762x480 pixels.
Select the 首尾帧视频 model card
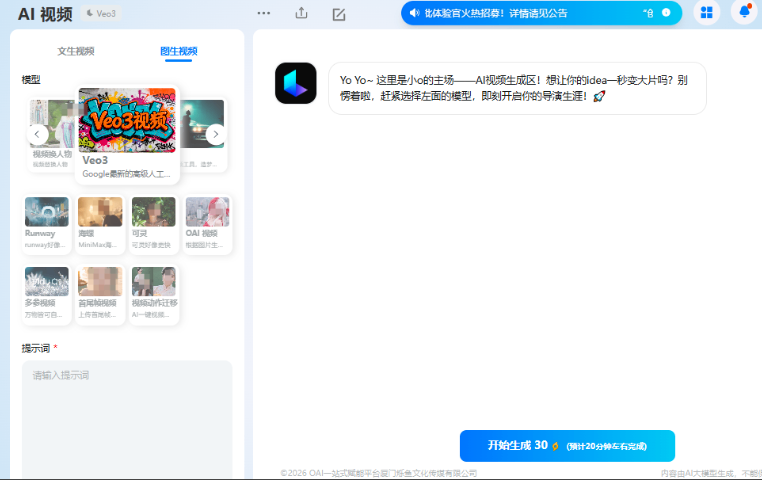point(100,294)
